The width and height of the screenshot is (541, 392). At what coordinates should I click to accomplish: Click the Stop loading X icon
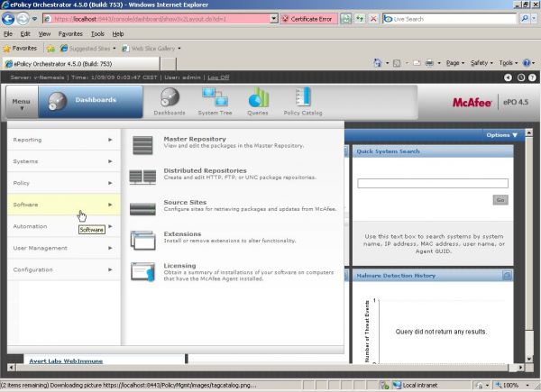(373, 19)
